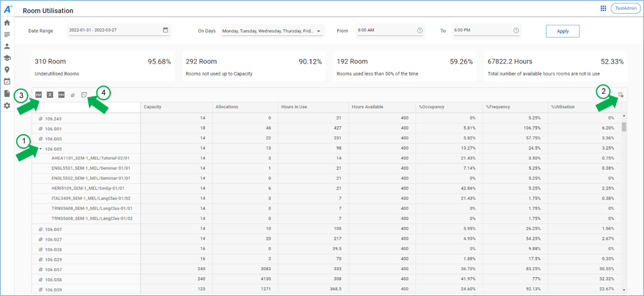Screen dimensions: 644x296
Task: Sort by the Allocations column header
Action: 245,107
